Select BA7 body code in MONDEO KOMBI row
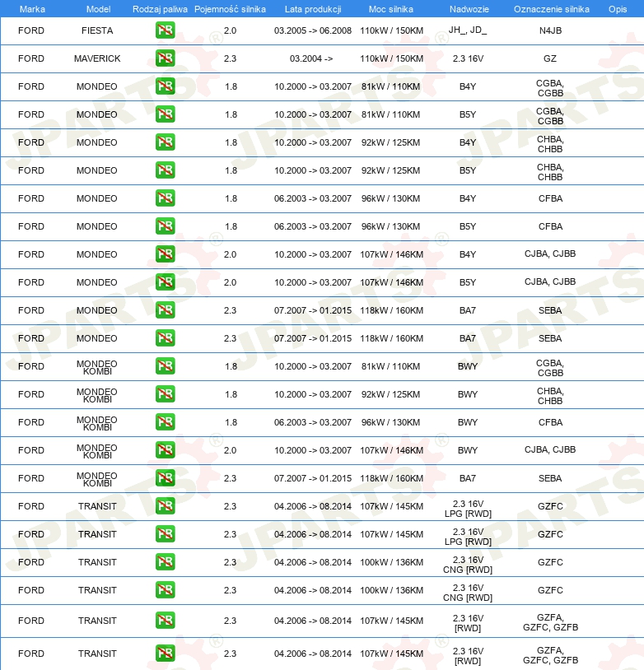This screenshot has width=644, height=670. coord(468,478)
